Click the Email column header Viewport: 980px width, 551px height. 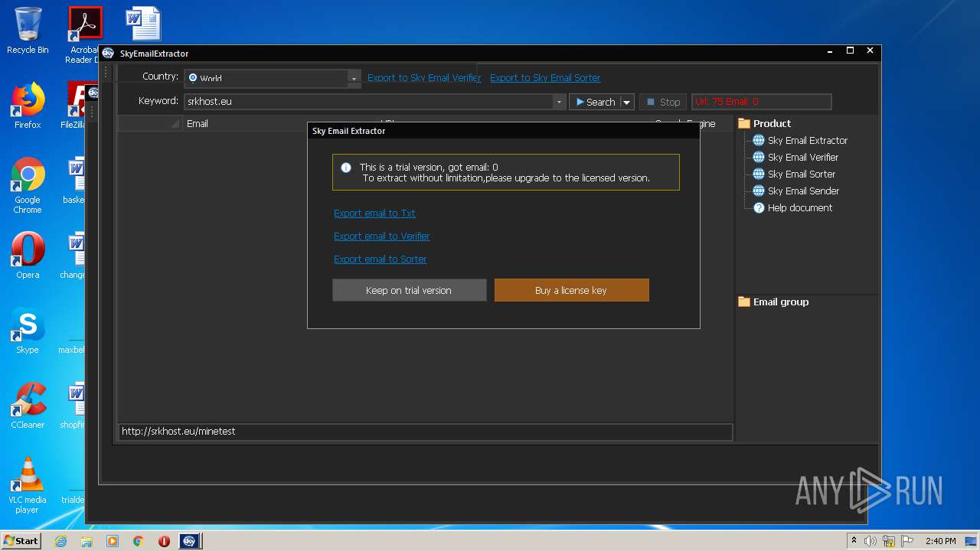(x=245, y=123)
